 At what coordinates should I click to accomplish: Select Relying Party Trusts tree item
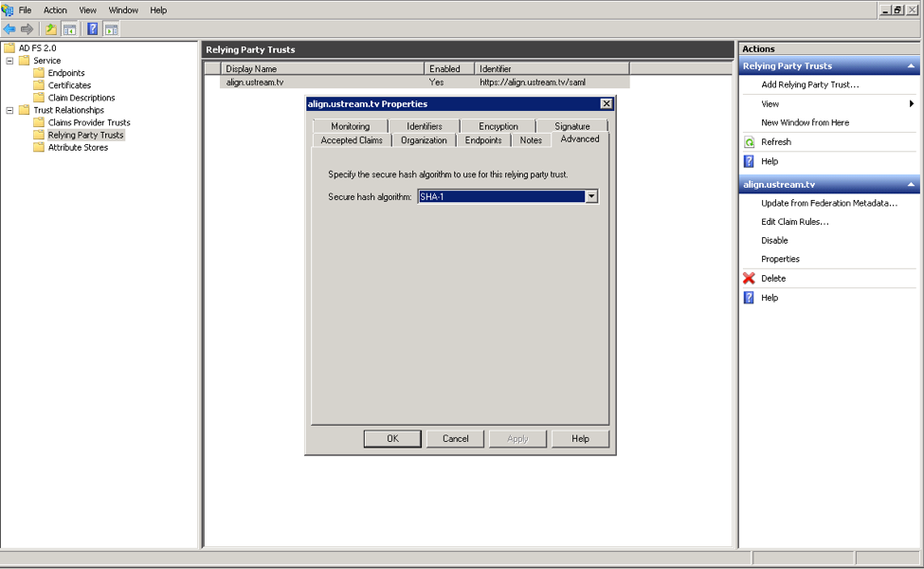click(x=86, y=135)
